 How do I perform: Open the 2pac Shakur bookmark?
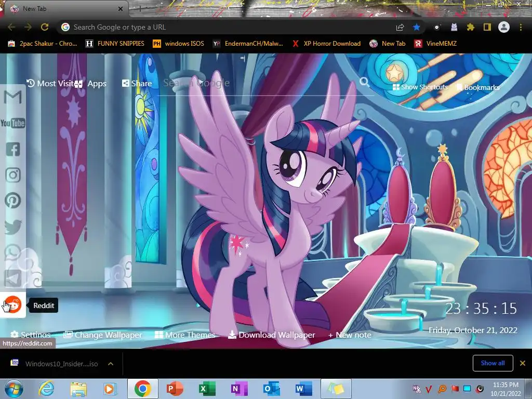[43, 44]
